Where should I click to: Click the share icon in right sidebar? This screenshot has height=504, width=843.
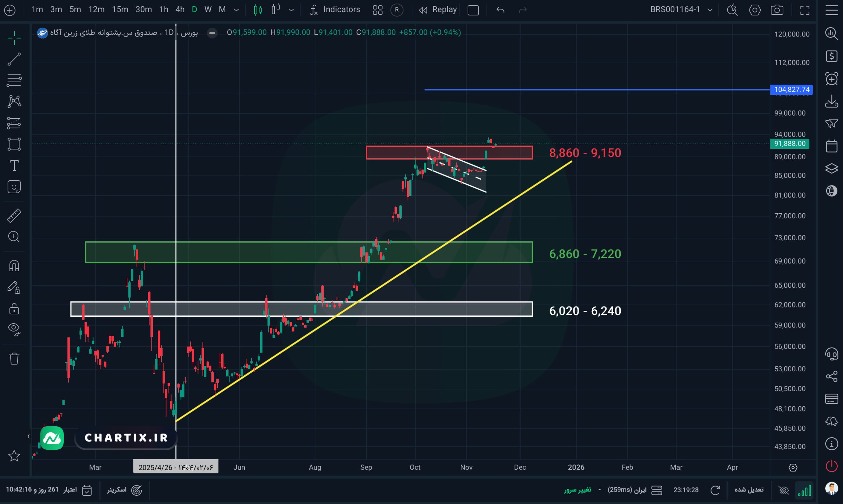tap(831, 376)
